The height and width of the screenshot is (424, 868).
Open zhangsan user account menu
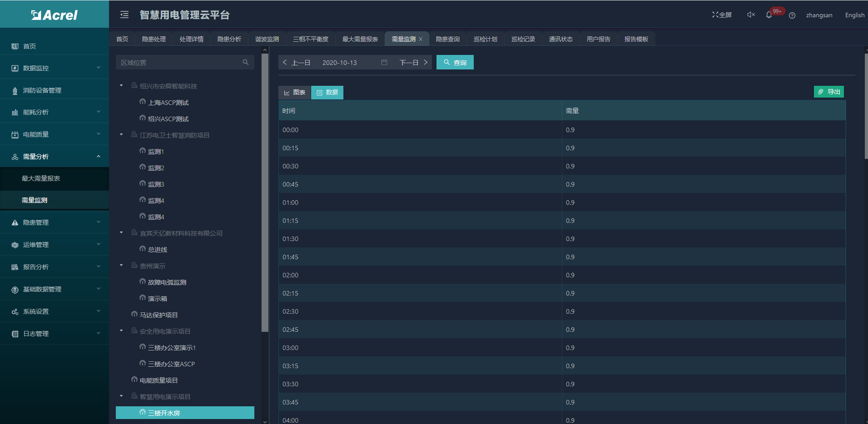pyautogui.click(x=819, y=15)
